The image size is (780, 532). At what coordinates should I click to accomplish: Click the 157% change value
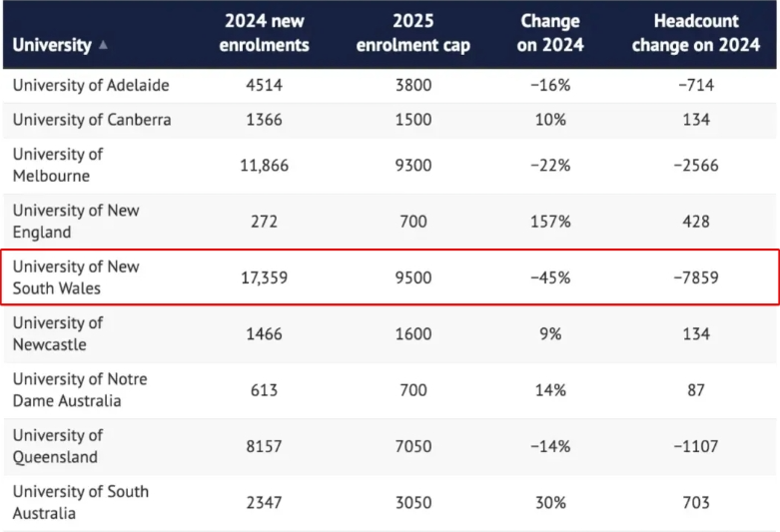pyautogui.click(x=550, y=222)
